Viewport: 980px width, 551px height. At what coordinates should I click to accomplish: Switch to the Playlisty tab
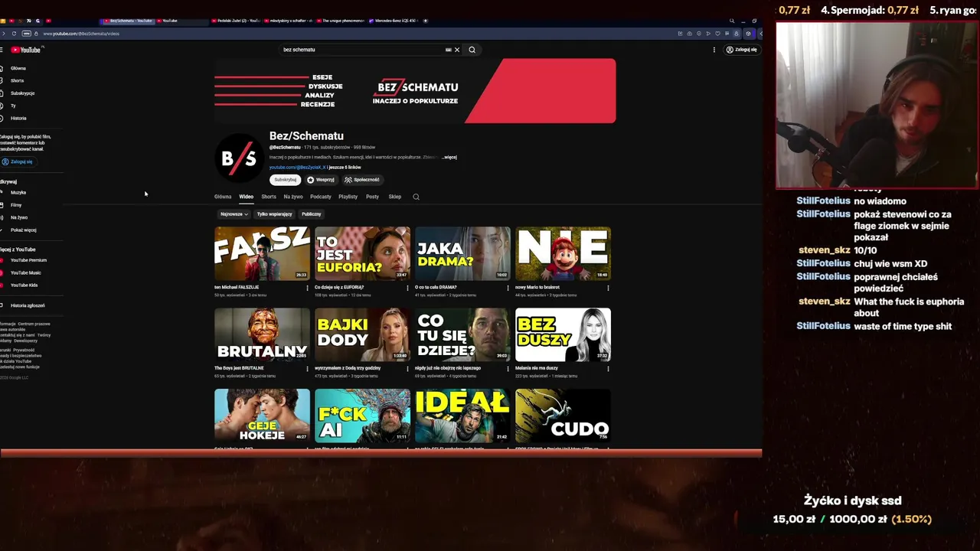point(348,197)
